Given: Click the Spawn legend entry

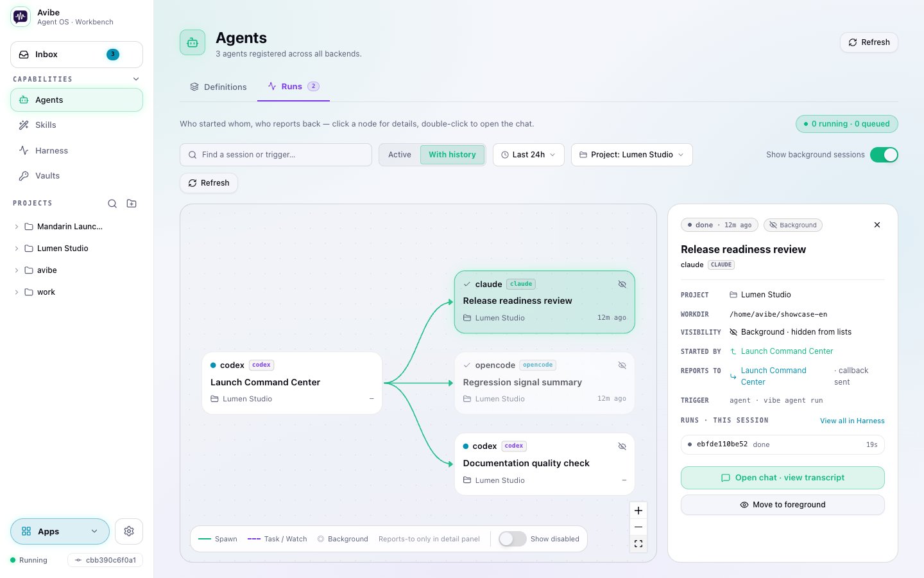Looking at the screenshot, I should click(x=218, y=539).
